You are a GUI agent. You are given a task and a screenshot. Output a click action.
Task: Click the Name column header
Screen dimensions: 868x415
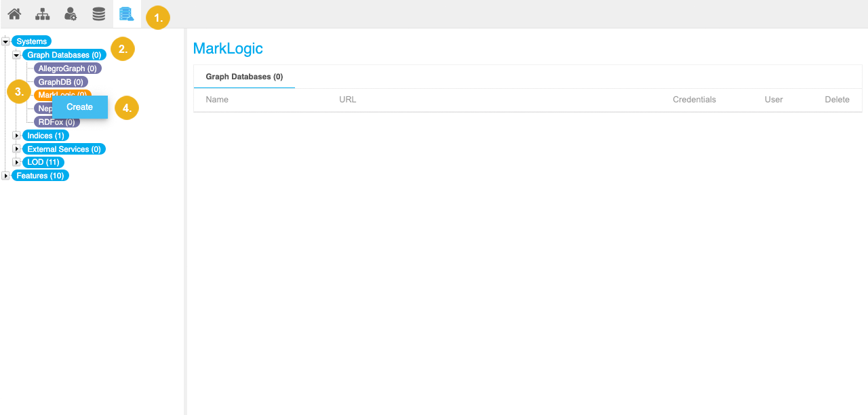point(217,100)
